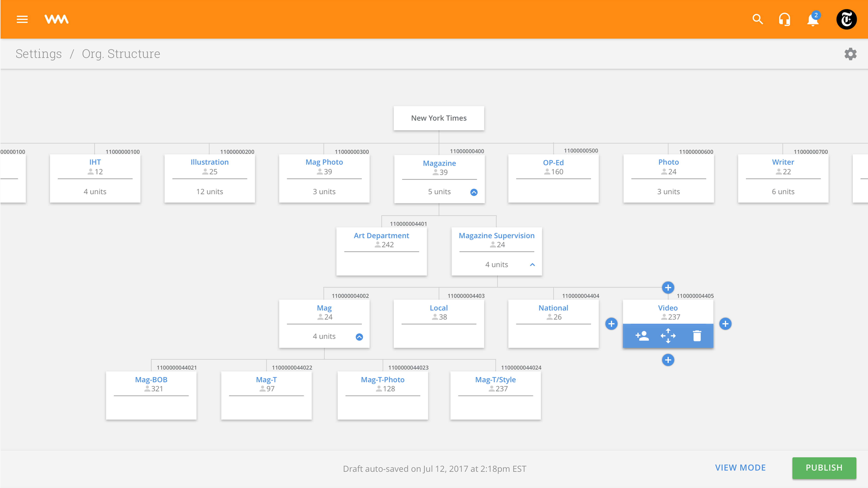Collapse Magazine Supervision 4 units chevron
Screen dimensions: 868x488
[532, 265]
